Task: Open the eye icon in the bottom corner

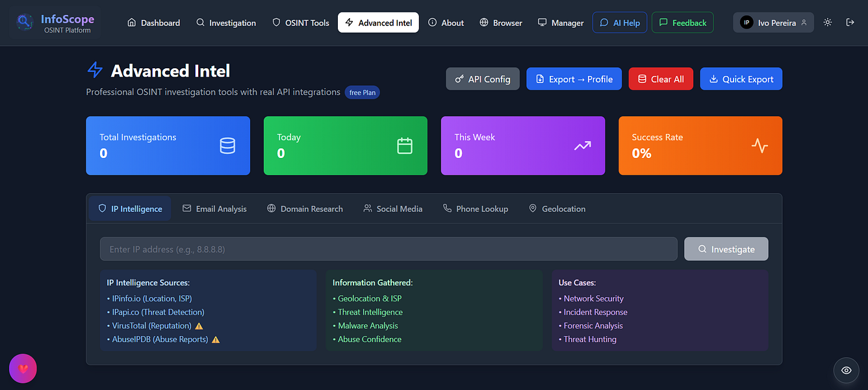Action: 846,370
